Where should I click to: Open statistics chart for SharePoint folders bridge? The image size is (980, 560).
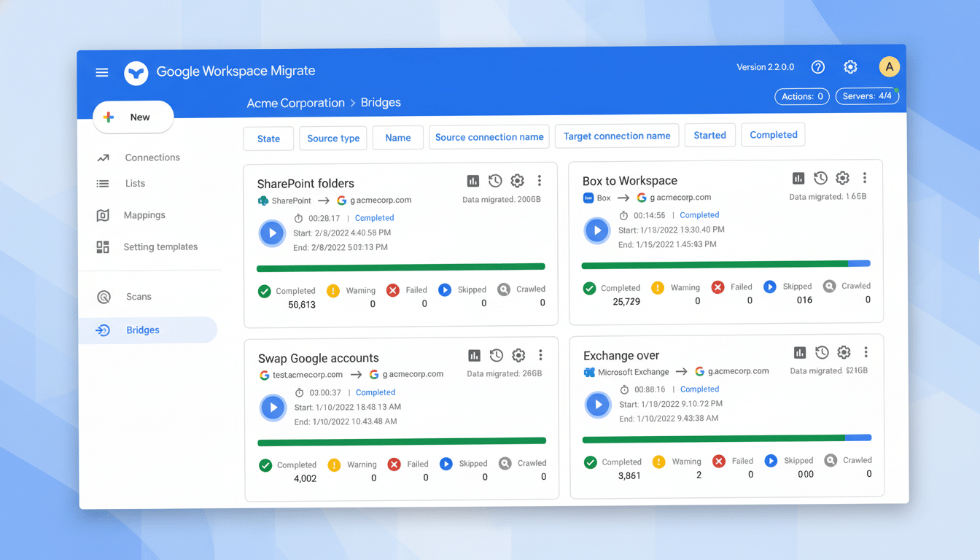tap(472, 180)
